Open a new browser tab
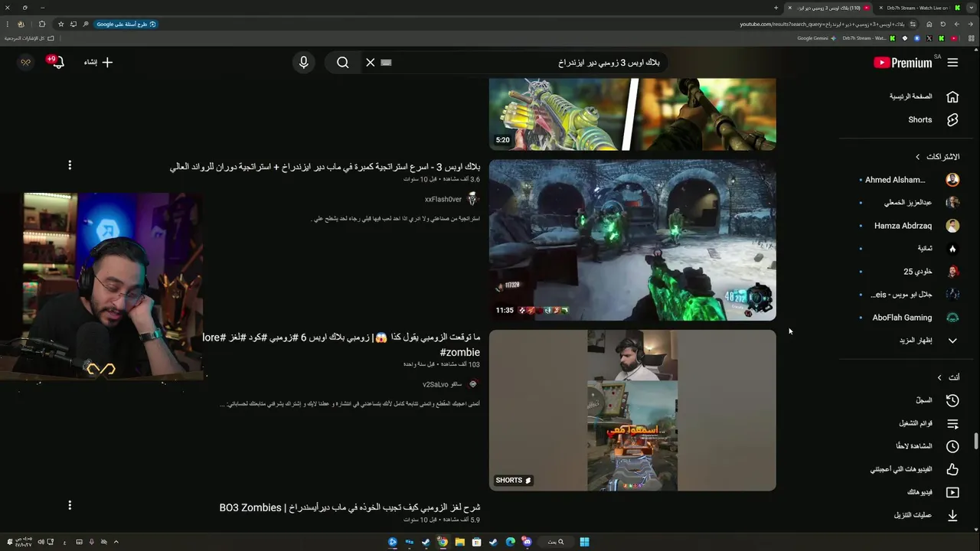Image resolution: width=980 pixels, height=551 pixels. [x=776, y=8]
